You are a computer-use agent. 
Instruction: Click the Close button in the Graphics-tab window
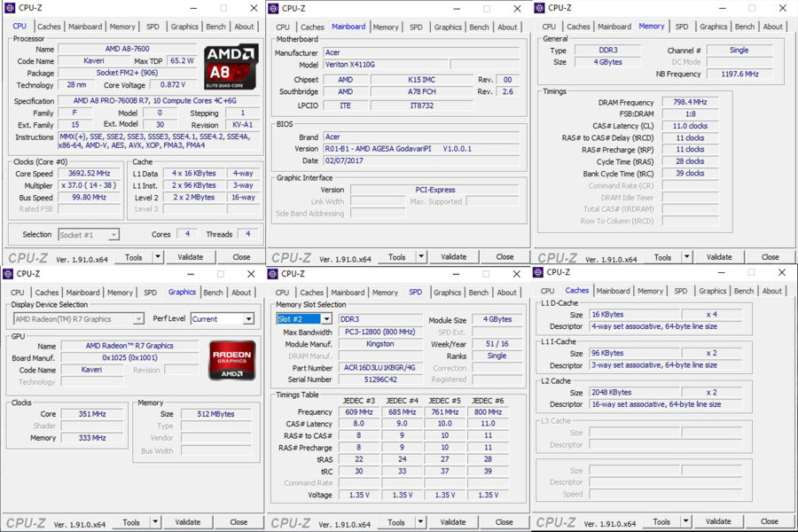tap(239, 522)
